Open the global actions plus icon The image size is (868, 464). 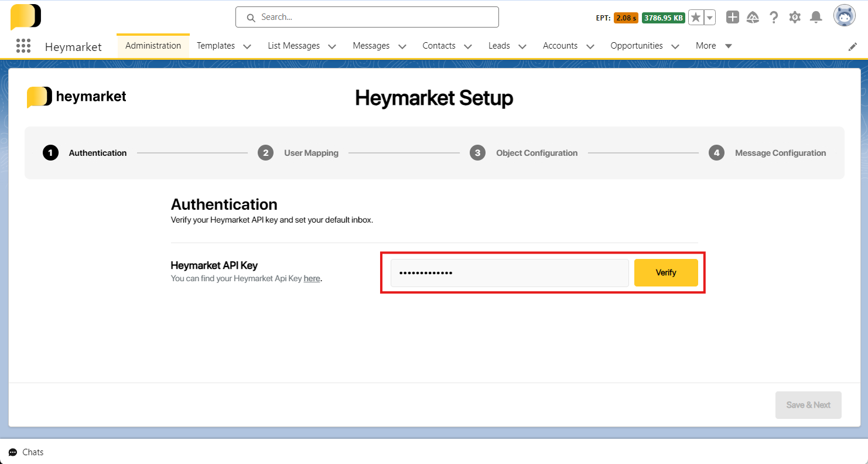[x=733, y=18]
